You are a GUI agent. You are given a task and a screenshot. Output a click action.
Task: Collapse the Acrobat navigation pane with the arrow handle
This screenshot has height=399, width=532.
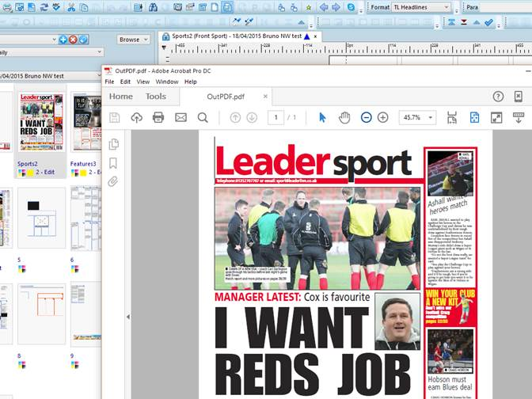(x=128, y=317)
